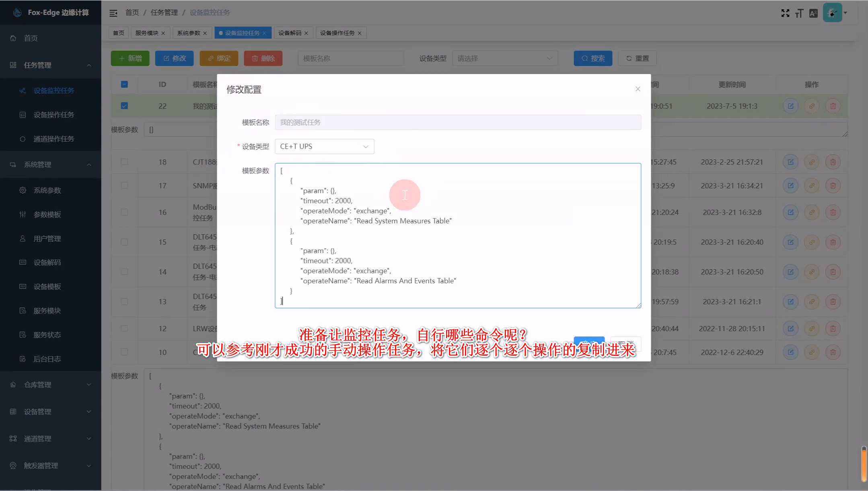The image size is (868, 491).
Task: Open 后台日志 in the sidebar
Action: pos(47,359)
